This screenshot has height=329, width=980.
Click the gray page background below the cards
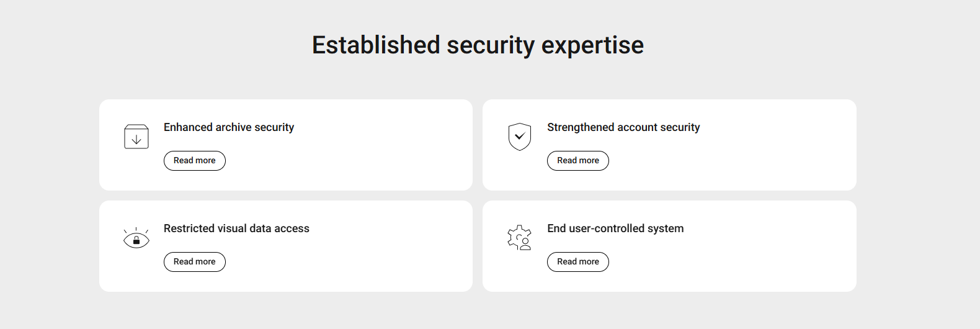(x=478, y=310)
